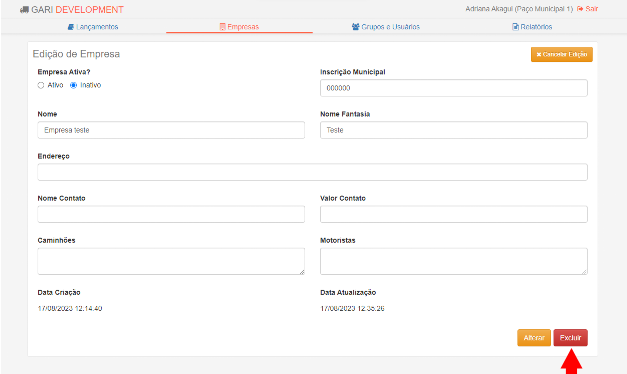Select the Inativo radio button
627x374 pixels.
point(74,85)
